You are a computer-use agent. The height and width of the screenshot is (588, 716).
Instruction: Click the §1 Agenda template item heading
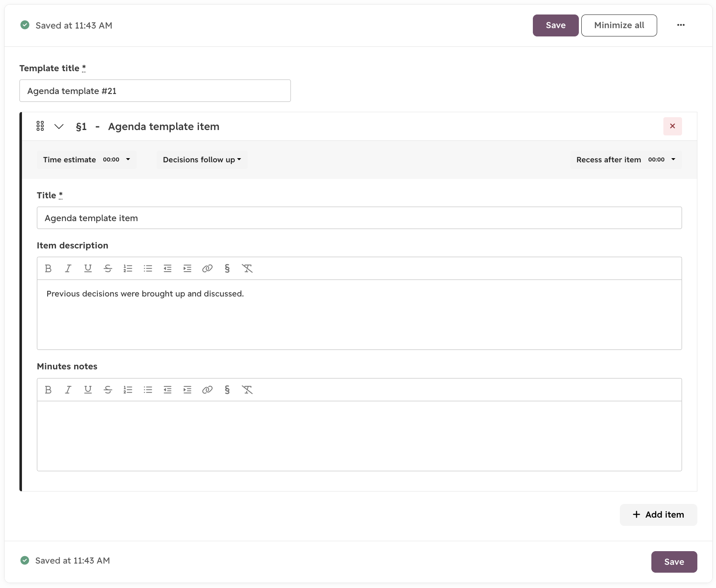148,126
